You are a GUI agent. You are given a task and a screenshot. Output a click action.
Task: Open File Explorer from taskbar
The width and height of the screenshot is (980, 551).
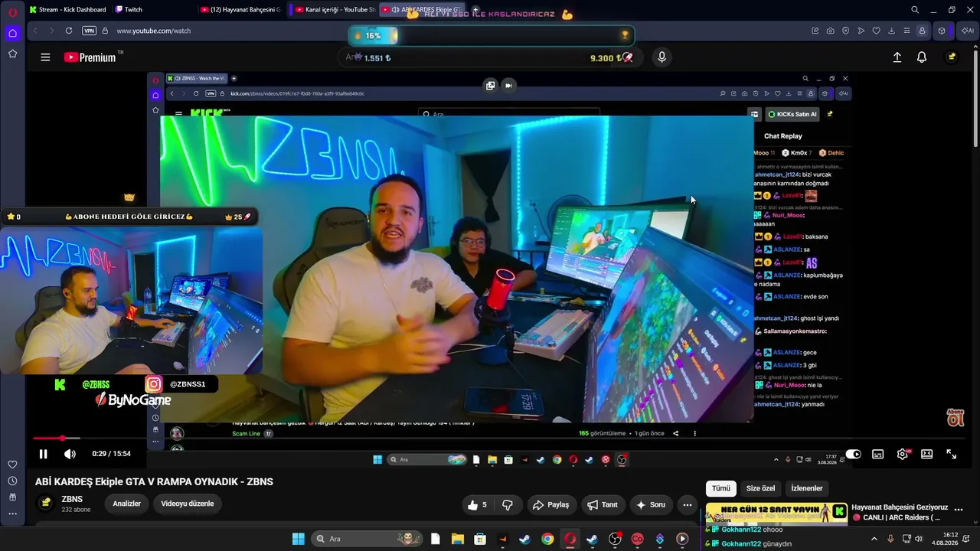click(x=457, y=539)
